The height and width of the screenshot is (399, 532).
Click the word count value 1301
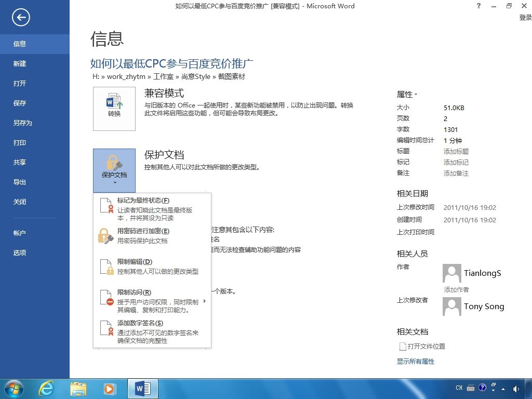point(450,129)
